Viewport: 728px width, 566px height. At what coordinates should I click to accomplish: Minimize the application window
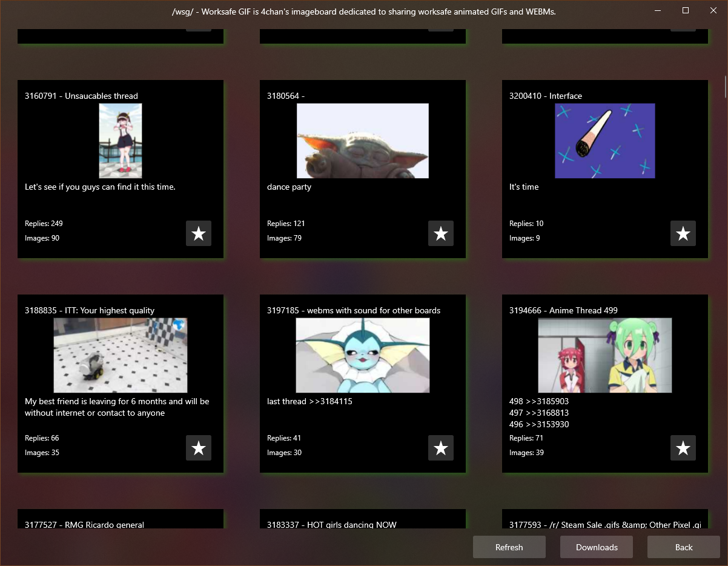658,10
